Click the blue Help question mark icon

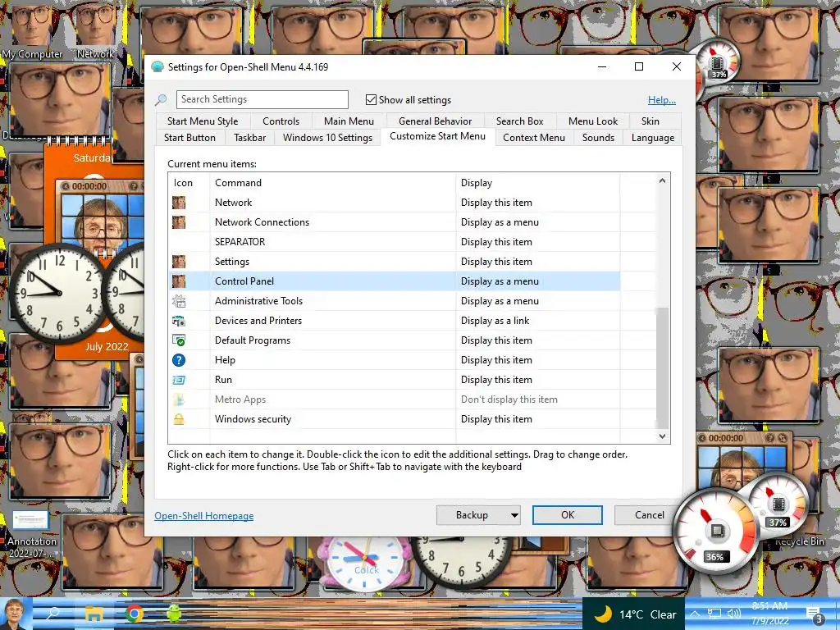tap(179, 360)
